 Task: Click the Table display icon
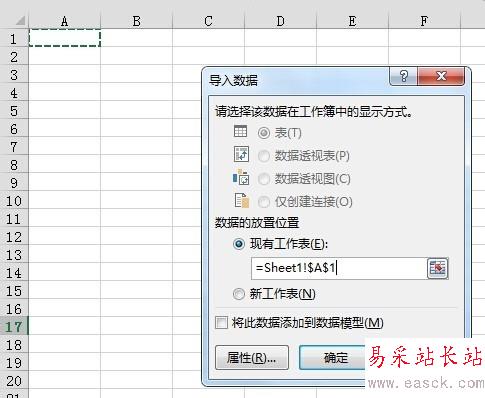coord(240,131)
